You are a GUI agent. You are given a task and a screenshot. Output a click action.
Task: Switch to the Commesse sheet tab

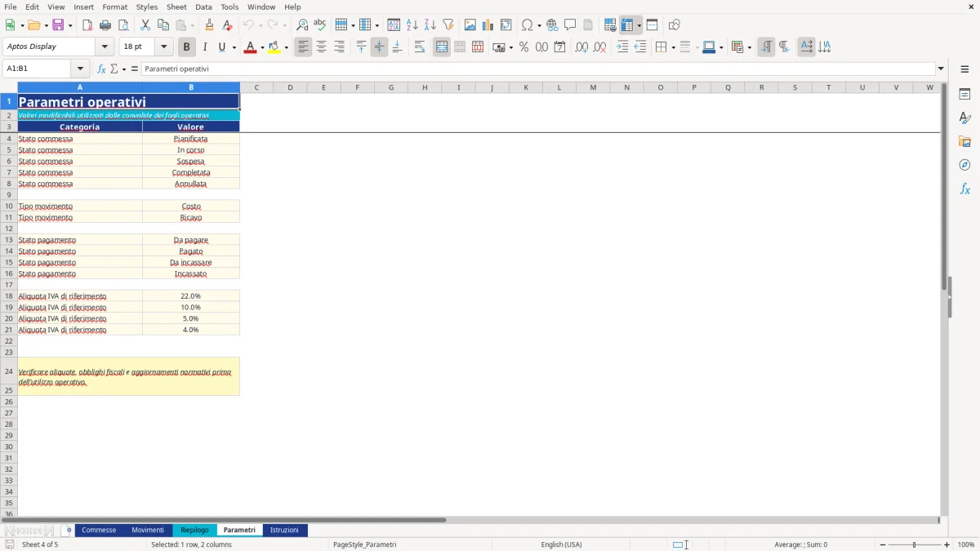99,530
